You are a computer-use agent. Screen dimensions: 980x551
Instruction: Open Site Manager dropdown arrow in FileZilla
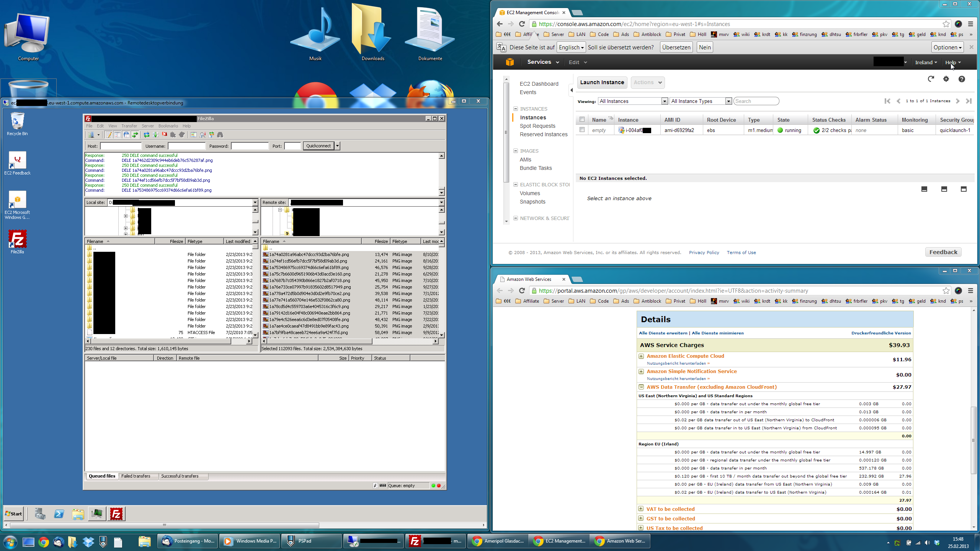(x=98, y=135)
